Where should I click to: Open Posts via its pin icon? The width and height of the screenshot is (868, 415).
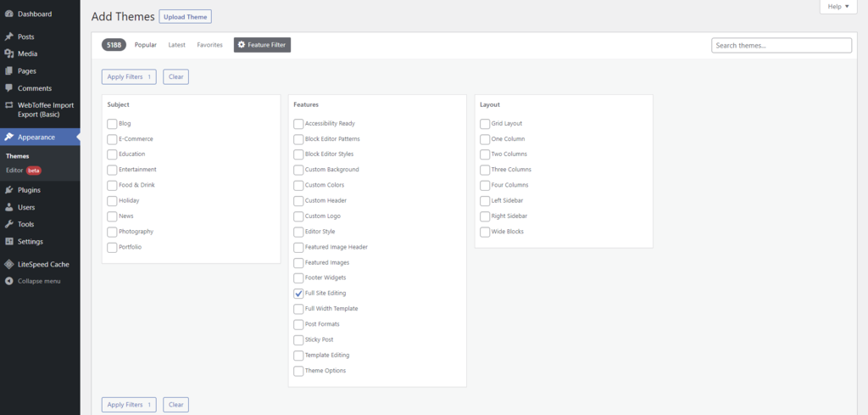(8, 37)
